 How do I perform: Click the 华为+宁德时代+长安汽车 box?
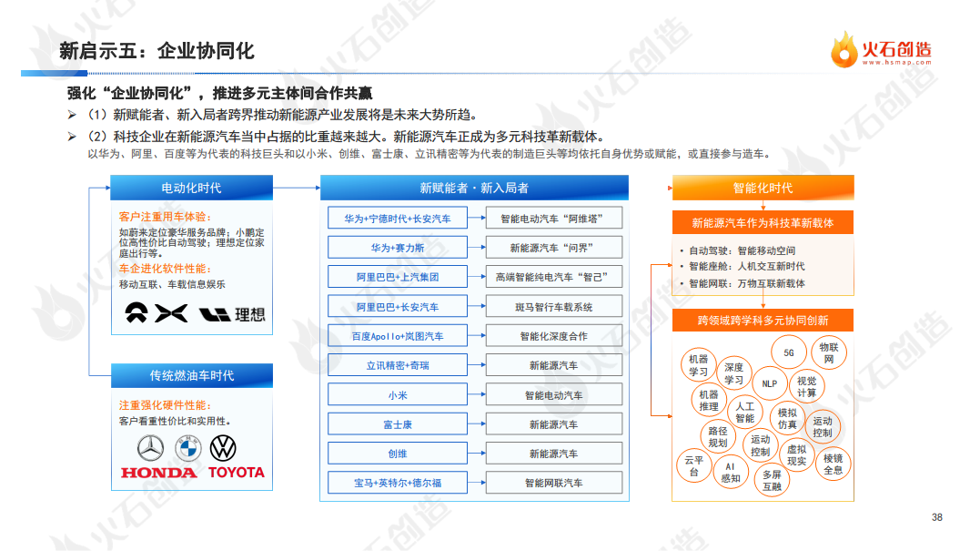(x=398, y=219)
